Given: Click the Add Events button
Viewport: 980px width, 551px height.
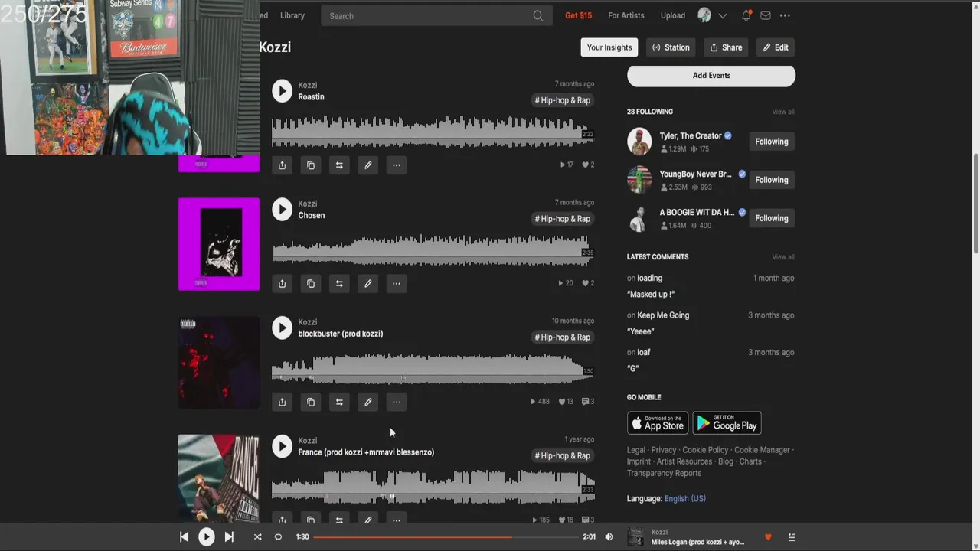Looking at the screenshot, I should pyautogui.click(x=711, y=76).
